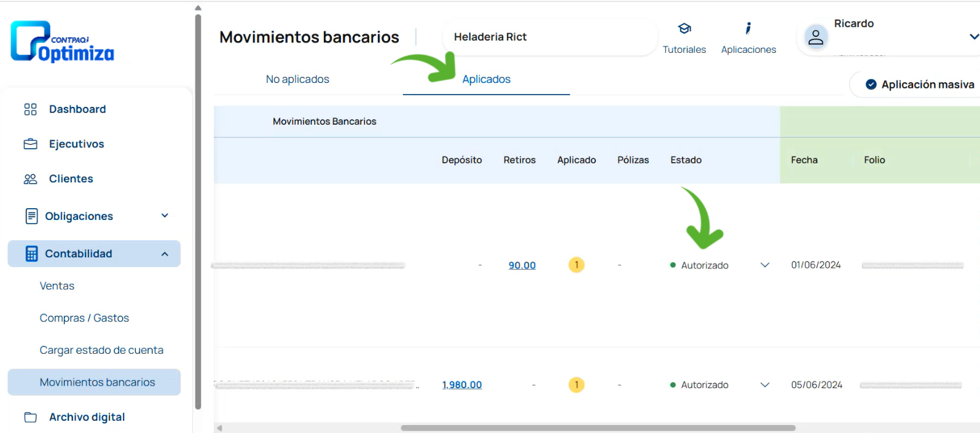980x433 pixels.
Task: Switch to the No aplicados tab
Action: 297,79
